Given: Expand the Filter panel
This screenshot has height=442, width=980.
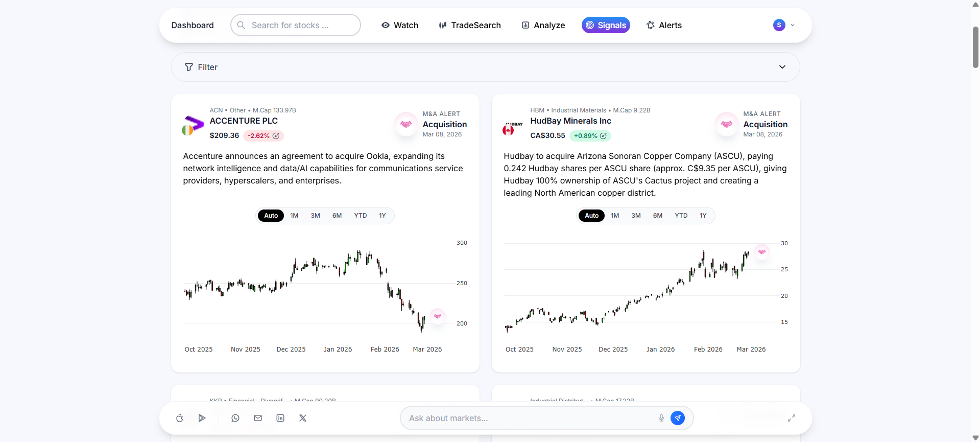Looking at the screenshot, I should click(782, 67).
